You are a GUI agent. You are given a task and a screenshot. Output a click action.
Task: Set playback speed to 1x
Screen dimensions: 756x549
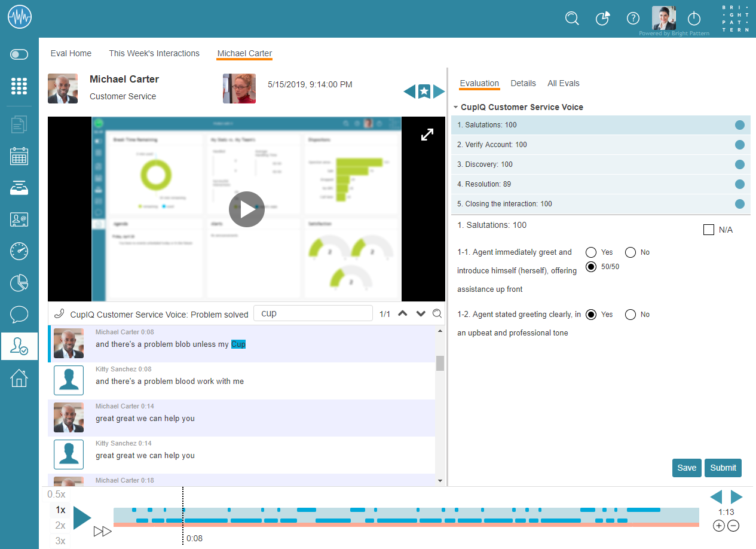[60, 510]
